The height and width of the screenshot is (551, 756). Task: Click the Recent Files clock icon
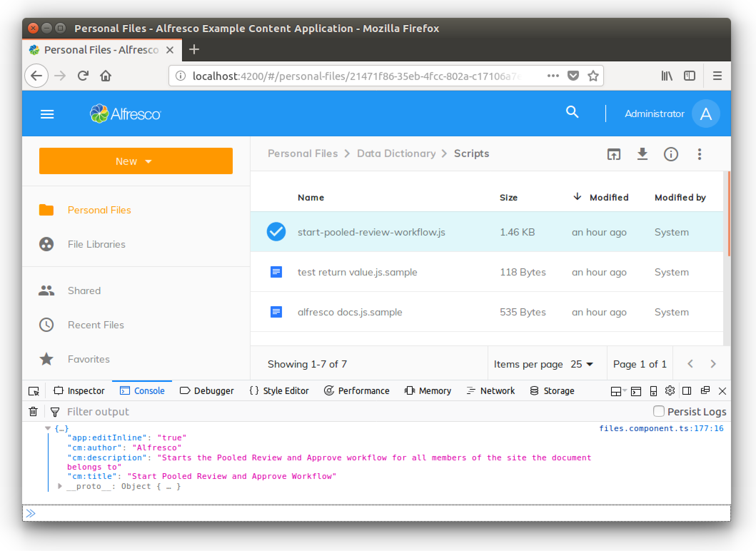click(x=46, y=325)
